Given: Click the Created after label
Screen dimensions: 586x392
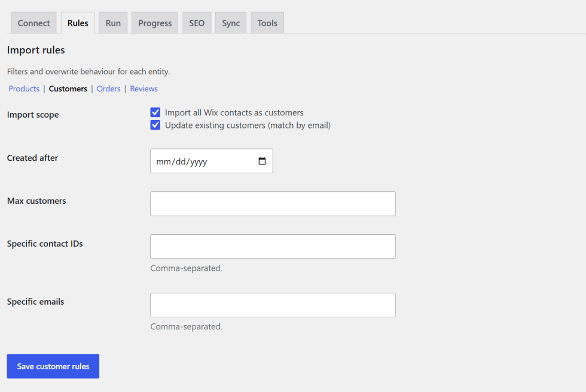Looking at the screenshot, I should tap(32, 158).
